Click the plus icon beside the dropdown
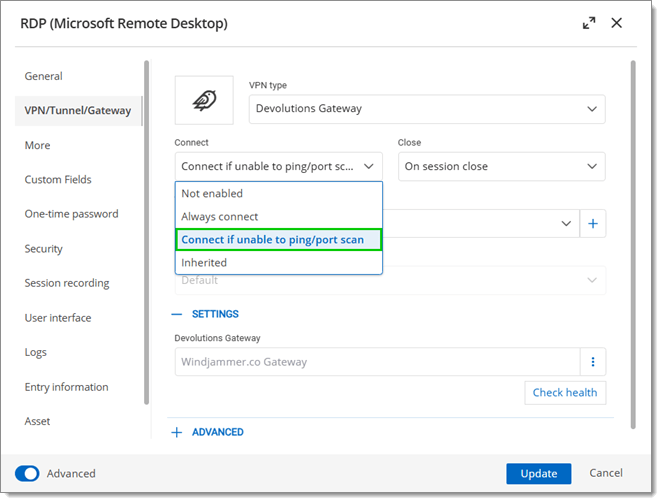The width and height of the screenshot is (662, 503). (x=593, y=223)
